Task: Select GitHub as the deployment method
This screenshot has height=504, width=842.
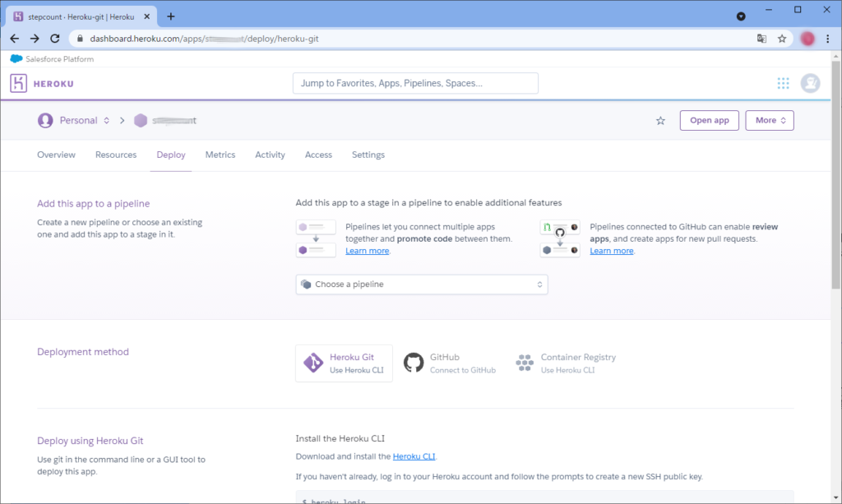Action: pos(450,363)
